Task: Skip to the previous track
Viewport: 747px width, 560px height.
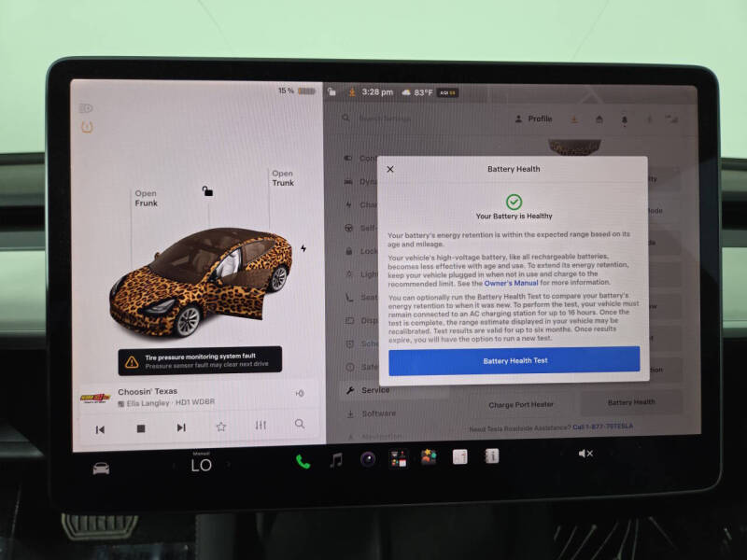Action: 100,429
